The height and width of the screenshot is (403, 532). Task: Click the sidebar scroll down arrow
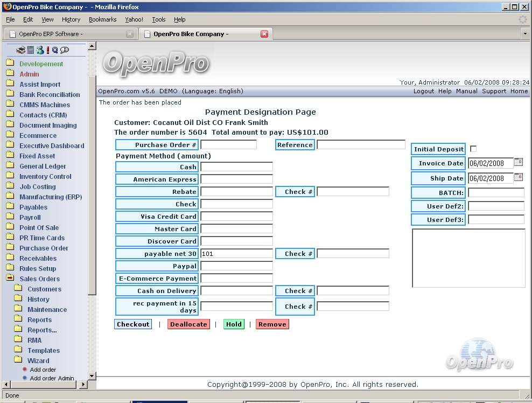92,376
